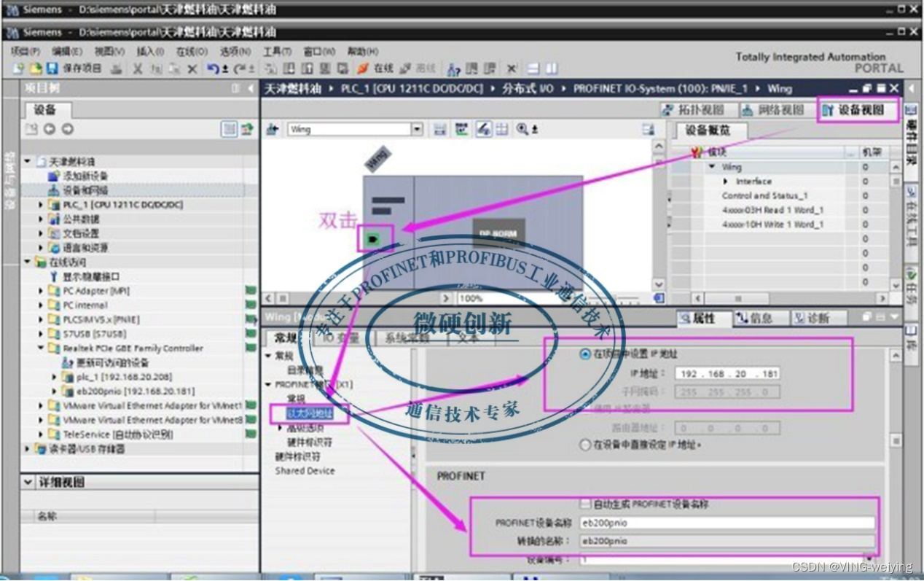Go online with the 在线 toolbar button
The image size is (924, 581).
tap(375, 69)
